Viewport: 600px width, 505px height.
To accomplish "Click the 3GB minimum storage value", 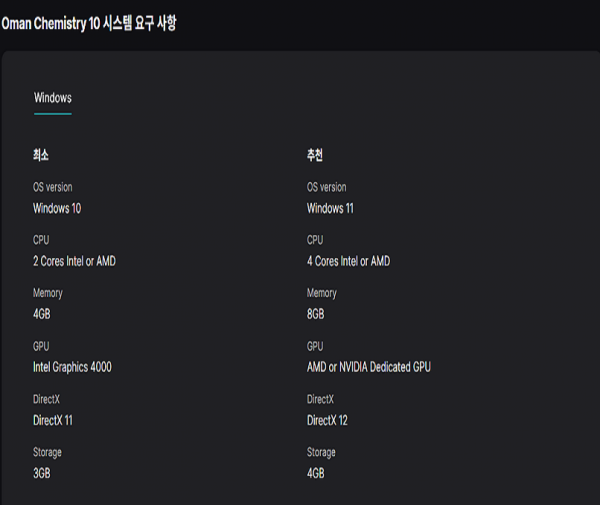I will 43,473.
